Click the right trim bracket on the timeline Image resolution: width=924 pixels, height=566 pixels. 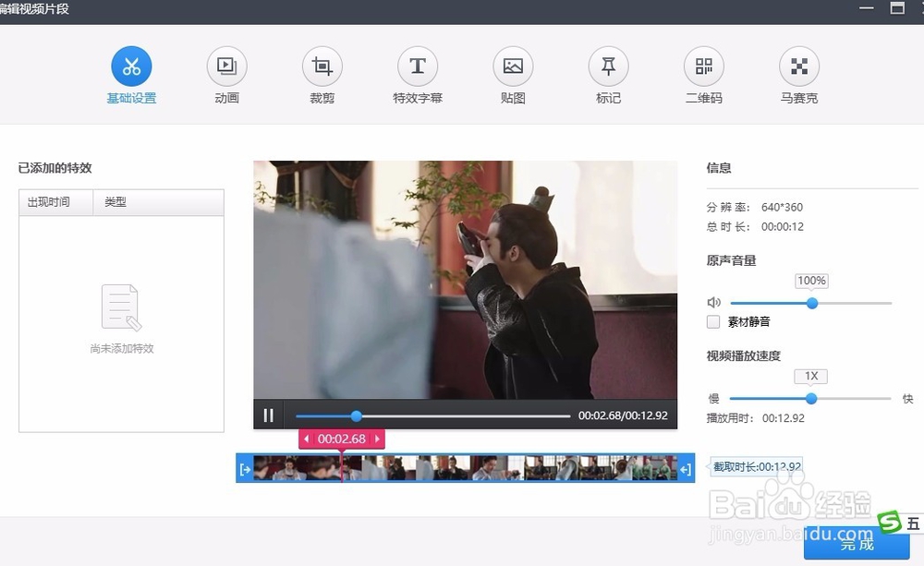point(685,469)
